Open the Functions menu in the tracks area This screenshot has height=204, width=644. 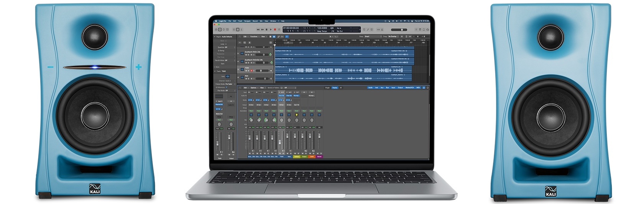click(x=254, y=36)
